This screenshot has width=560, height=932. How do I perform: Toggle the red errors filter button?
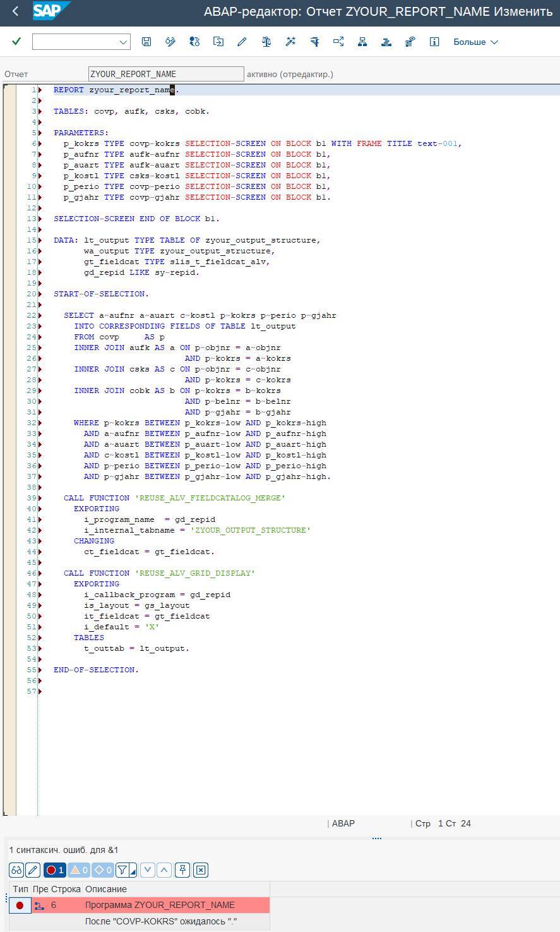55,870
